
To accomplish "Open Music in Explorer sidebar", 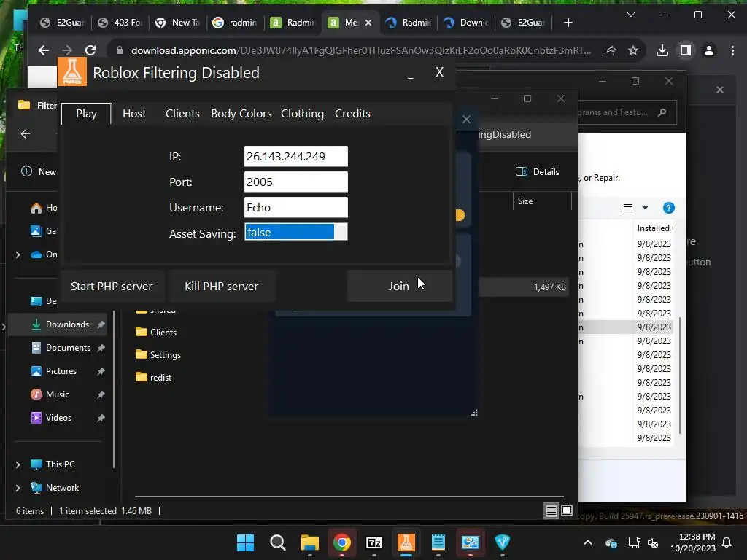I will click(58, 394).
